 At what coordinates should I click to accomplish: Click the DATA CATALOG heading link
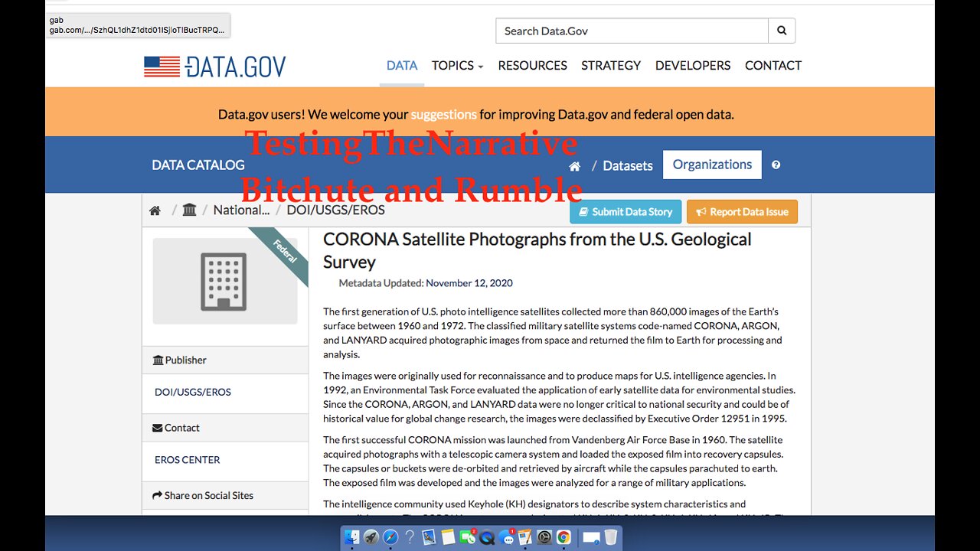click(x=198, y=165)
